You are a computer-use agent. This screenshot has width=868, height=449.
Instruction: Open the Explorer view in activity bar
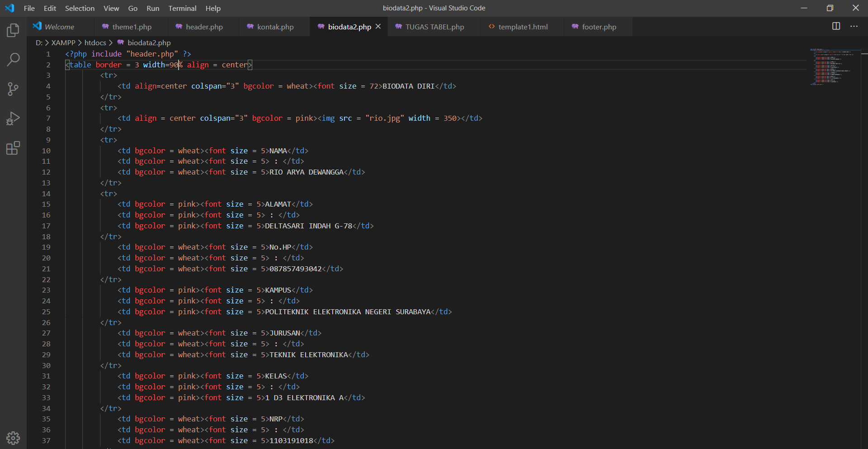tap(13, 30)
